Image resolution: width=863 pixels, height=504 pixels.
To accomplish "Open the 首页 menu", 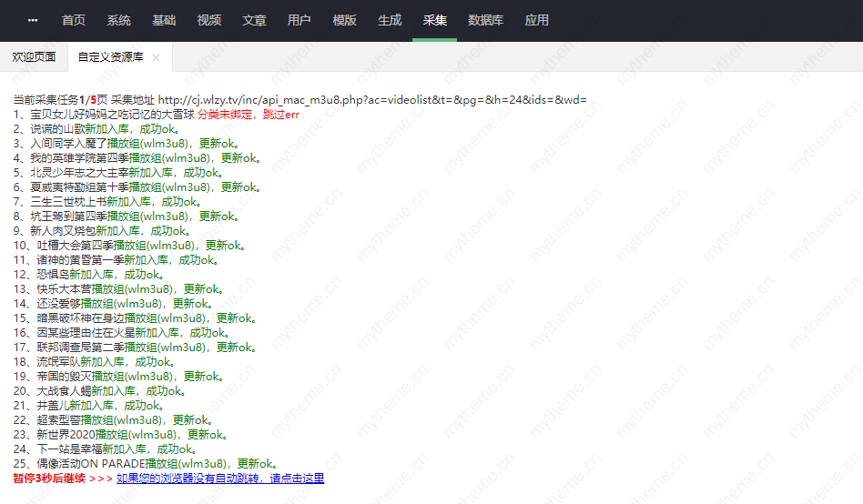I will coord(74,20).
